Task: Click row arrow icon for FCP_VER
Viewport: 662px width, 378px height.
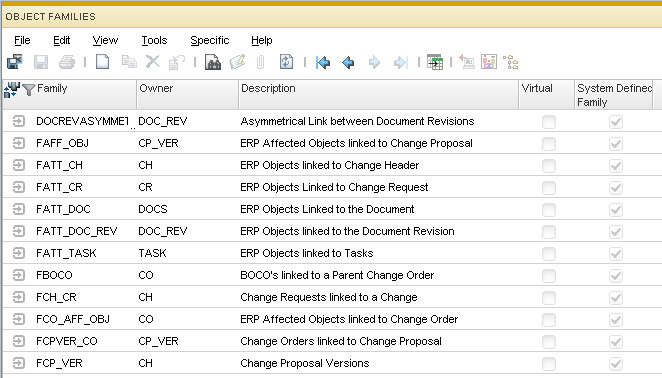Action: (x=19, y=363)
